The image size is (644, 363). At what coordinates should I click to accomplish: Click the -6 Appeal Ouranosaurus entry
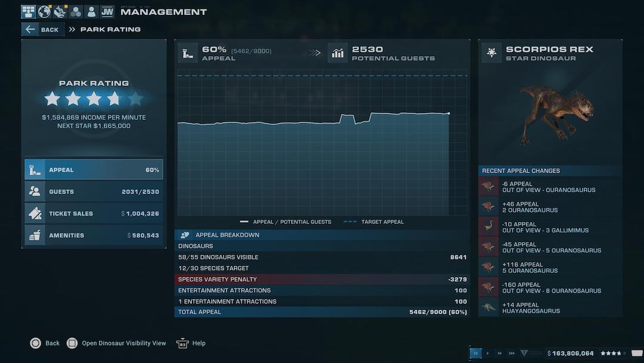[x=550, y=187]
